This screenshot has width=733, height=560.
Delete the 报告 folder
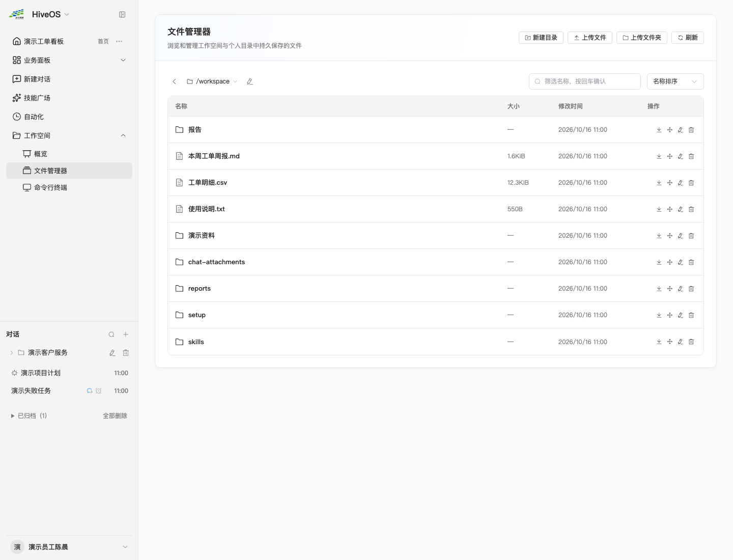click(x=691, y=130)
